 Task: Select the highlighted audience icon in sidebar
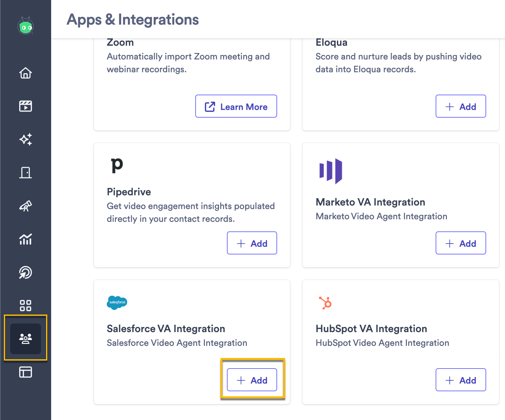tap(26, 338)
